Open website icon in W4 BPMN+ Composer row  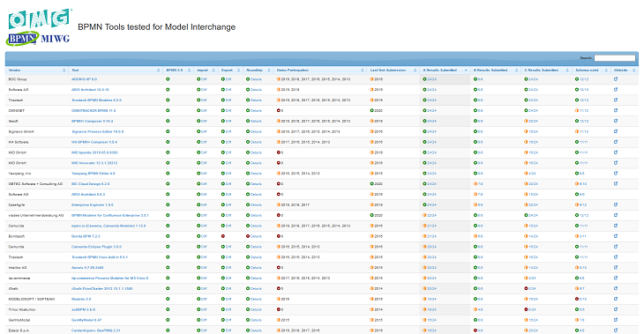[616, 142]
